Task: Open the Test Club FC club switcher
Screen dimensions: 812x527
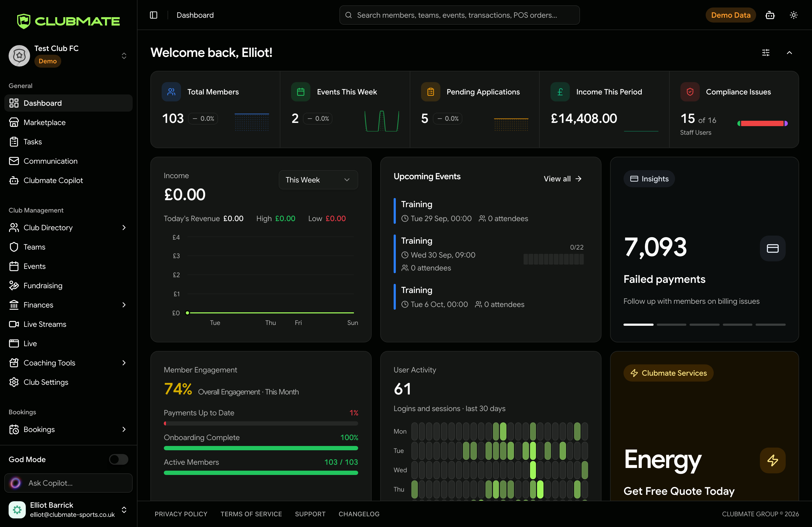Action: pos(68,56)
